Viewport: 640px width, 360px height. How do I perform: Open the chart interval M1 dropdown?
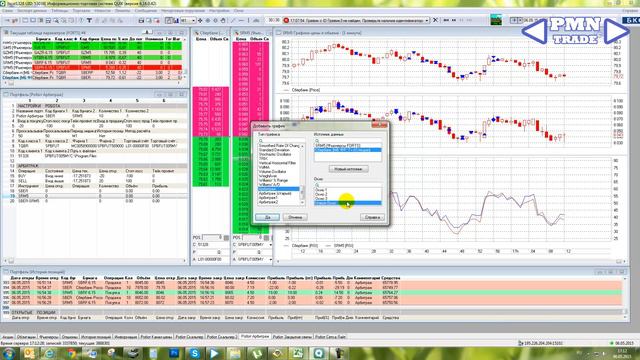188,20
